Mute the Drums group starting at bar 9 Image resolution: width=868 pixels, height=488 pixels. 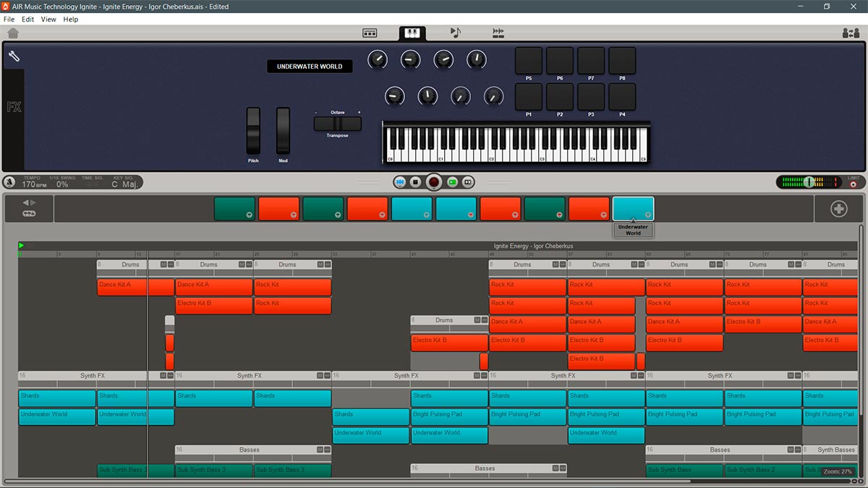pos(163,265)
